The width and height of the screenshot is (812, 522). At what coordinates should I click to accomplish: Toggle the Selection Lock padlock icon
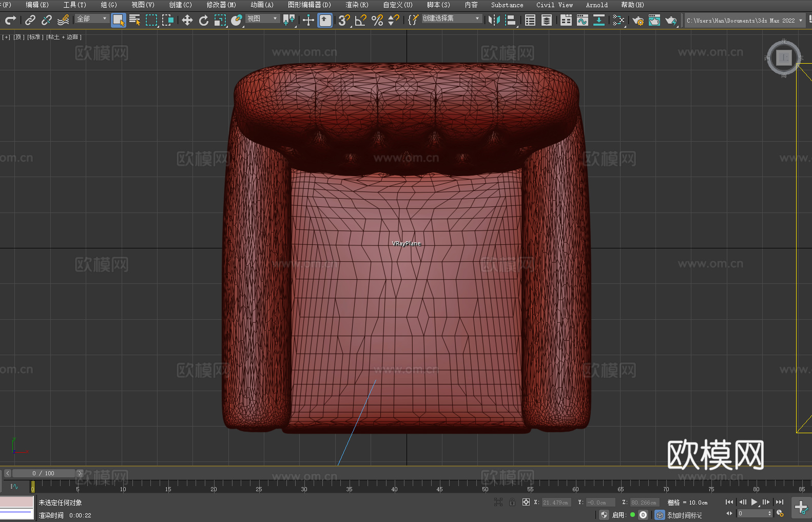point(512,502)
